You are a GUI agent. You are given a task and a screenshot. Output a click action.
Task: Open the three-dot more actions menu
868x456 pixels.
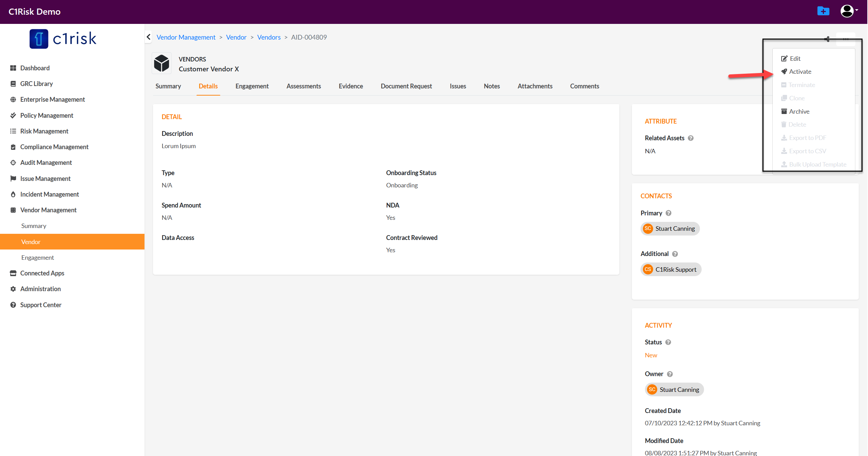(845, 39)
